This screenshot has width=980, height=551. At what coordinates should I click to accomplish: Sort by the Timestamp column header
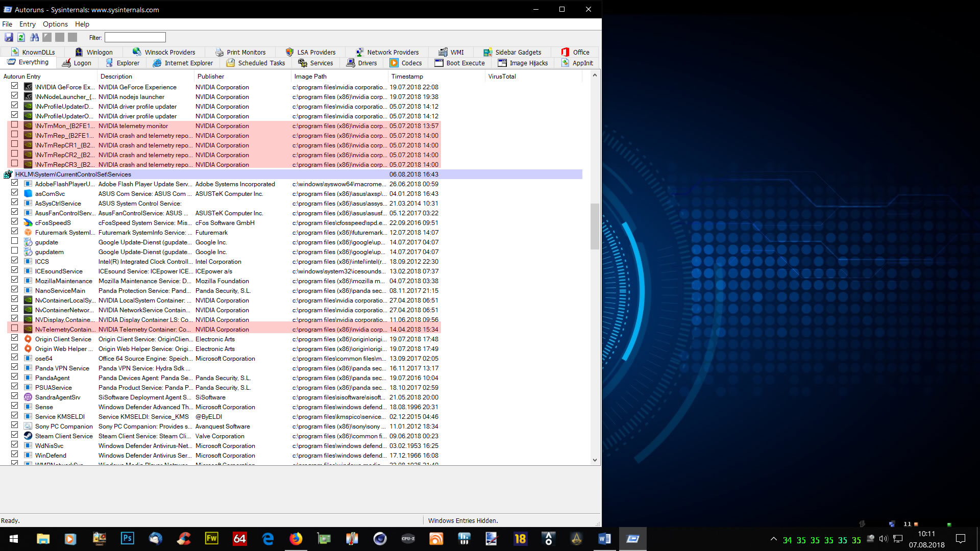point(407,77)
